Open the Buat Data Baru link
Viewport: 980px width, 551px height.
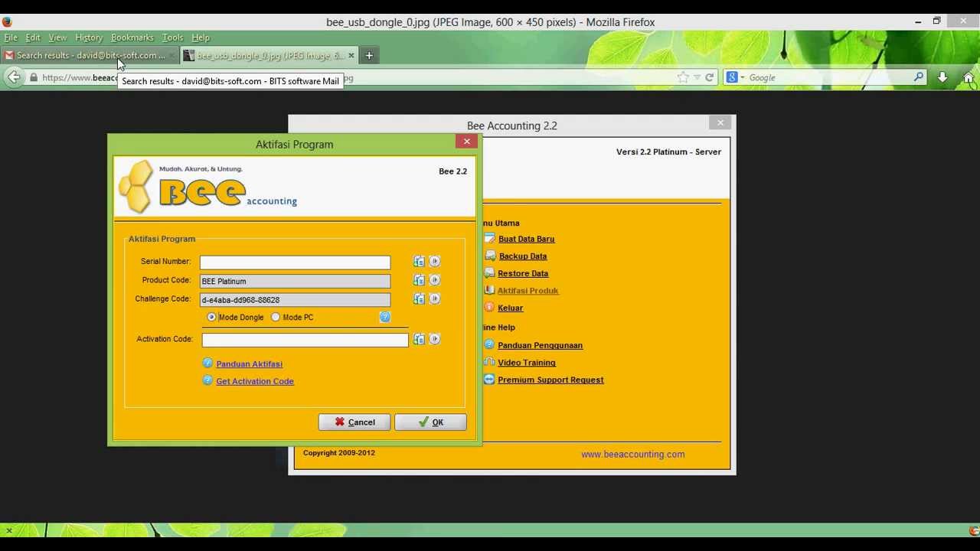pyautogui.click(x=526, y=239)
